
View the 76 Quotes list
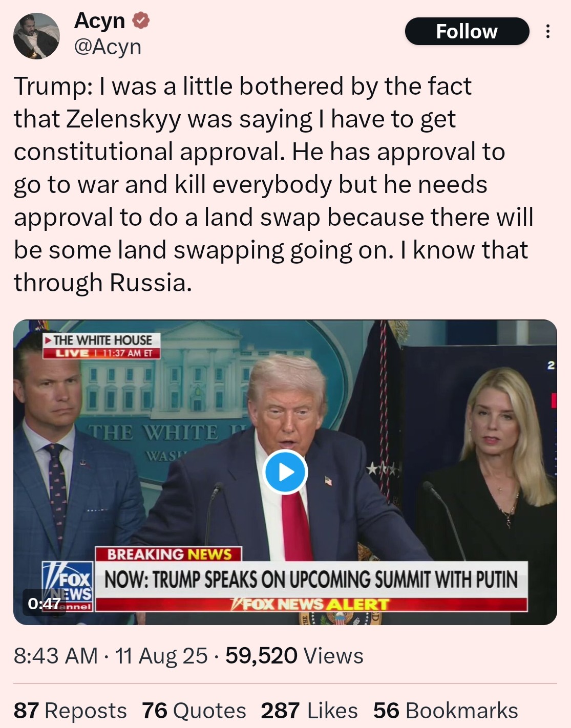tap(194, 711)
